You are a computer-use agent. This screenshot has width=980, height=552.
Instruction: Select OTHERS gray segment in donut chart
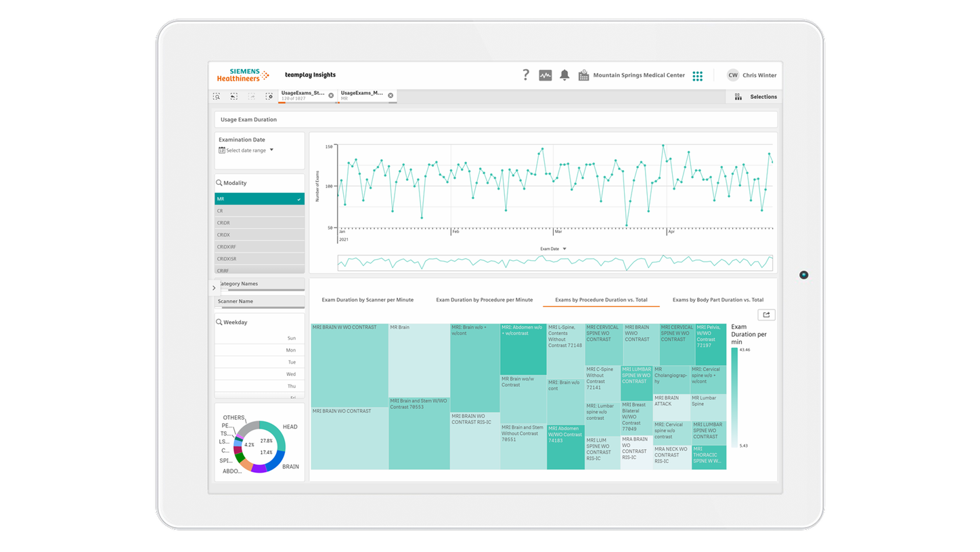[x=249, y=427]
